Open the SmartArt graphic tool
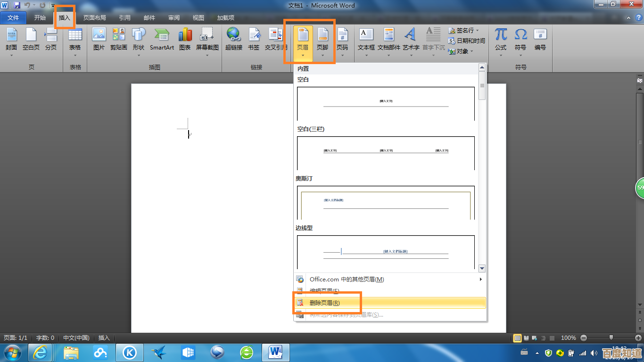The image size is (644, 362). 162,40
